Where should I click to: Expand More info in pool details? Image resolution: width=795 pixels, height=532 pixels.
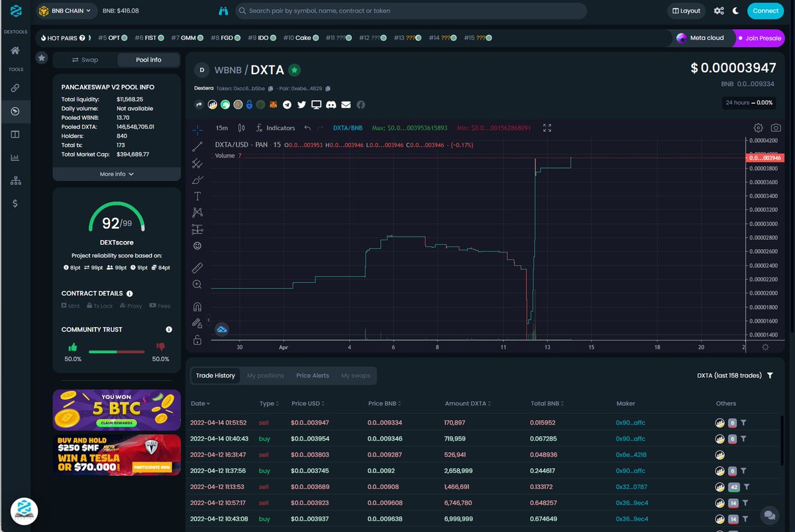click(116, 174)
